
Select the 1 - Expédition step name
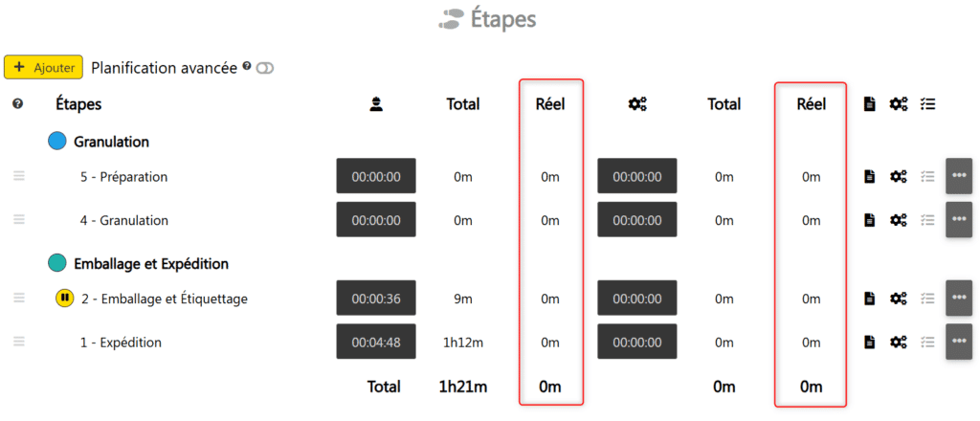click(121, 342)
